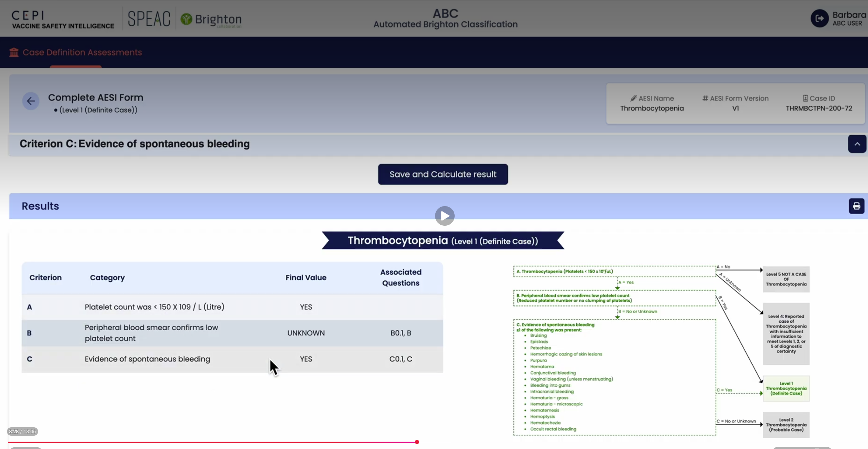Click the Criterion C section heading
The height and width of the screenshot is (449, 868).
click(x=135, y=144)
